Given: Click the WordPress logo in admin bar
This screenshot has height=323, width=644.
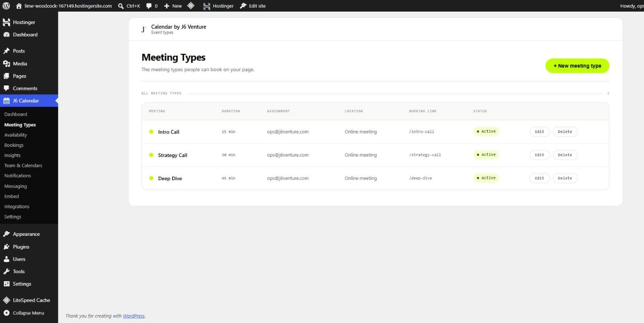Looking at the screenshot, I should pyautogui.click(x=6, y=6).
